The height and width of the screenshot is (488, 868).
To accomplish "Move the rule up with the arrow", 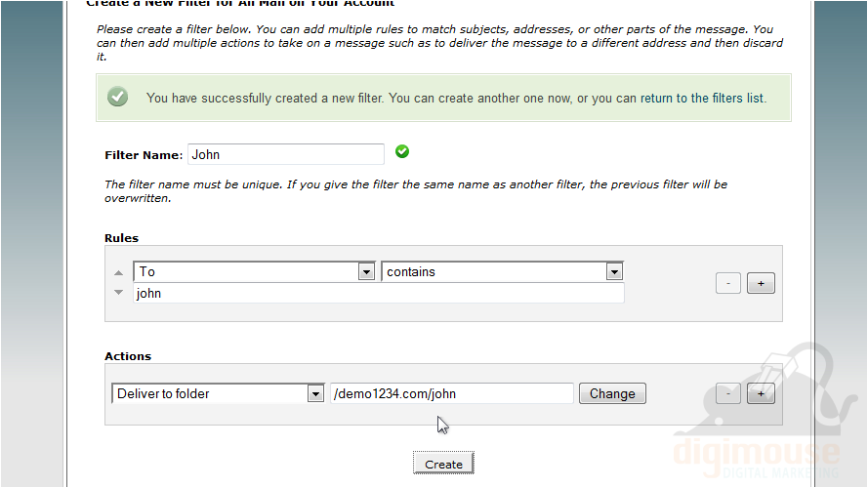I will [118, 272].
